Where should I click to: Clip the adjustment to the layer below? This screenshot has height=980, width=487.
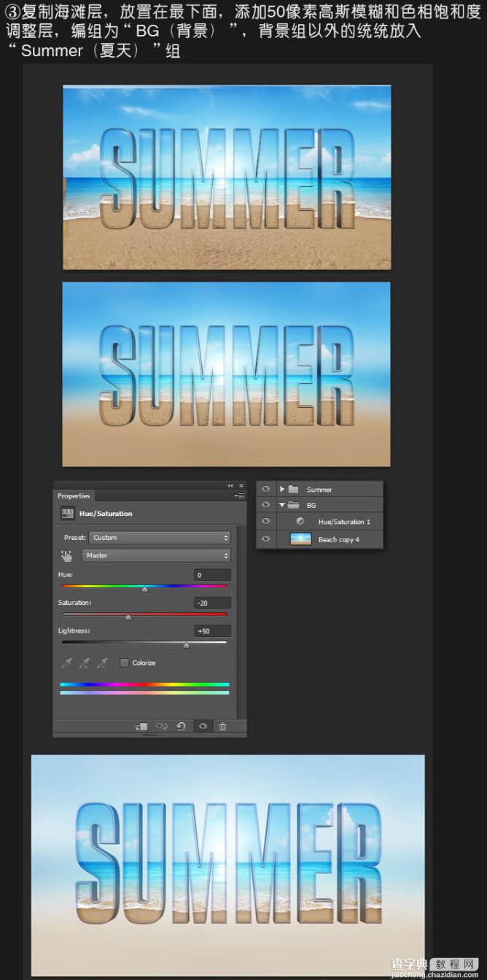141,726
